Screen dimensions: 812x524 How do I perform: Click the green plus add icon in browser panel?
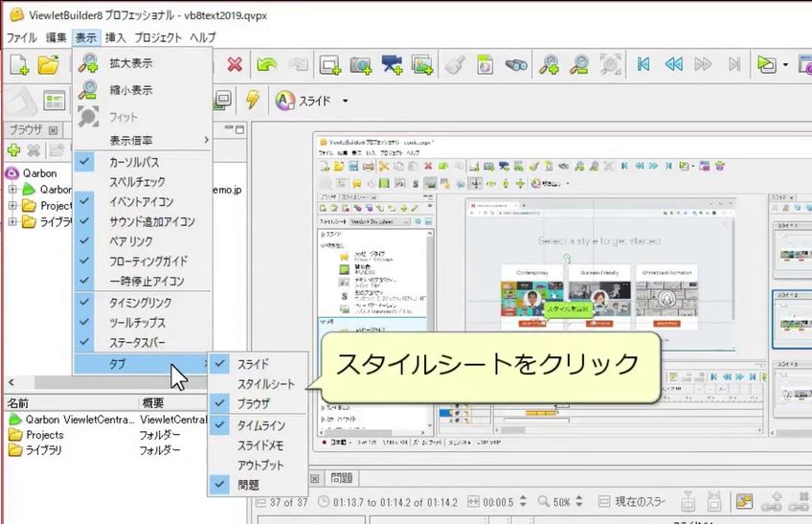pos(14,150)
